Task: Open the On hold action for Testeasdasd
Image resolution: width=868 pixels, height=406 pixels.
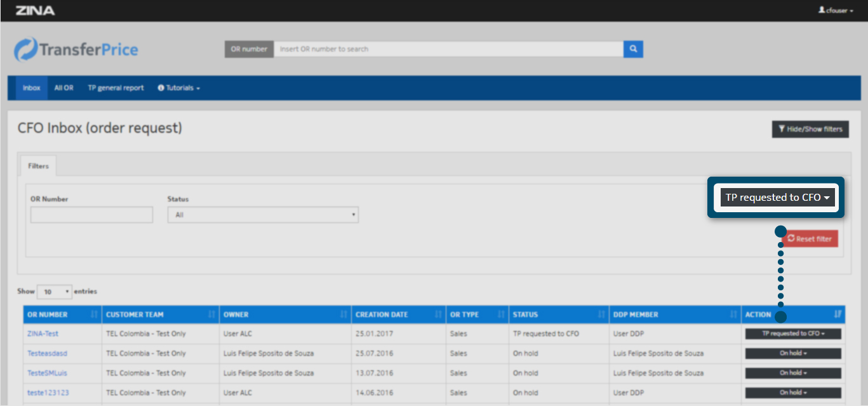Action: [793, 353]
